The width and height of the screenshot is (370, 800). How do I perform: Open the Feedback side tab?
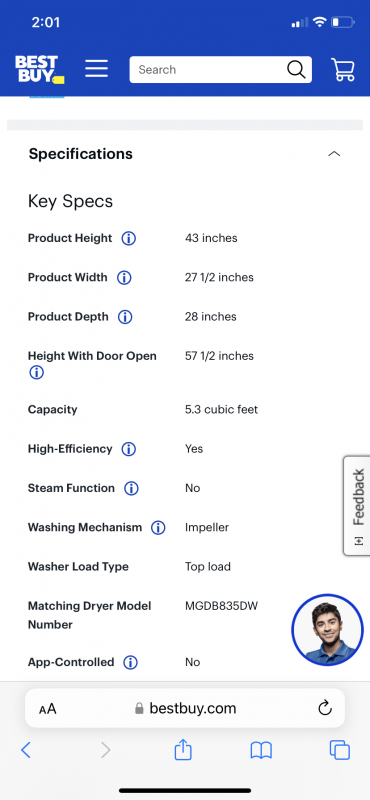pyautogui.click(x=357, y=506)
